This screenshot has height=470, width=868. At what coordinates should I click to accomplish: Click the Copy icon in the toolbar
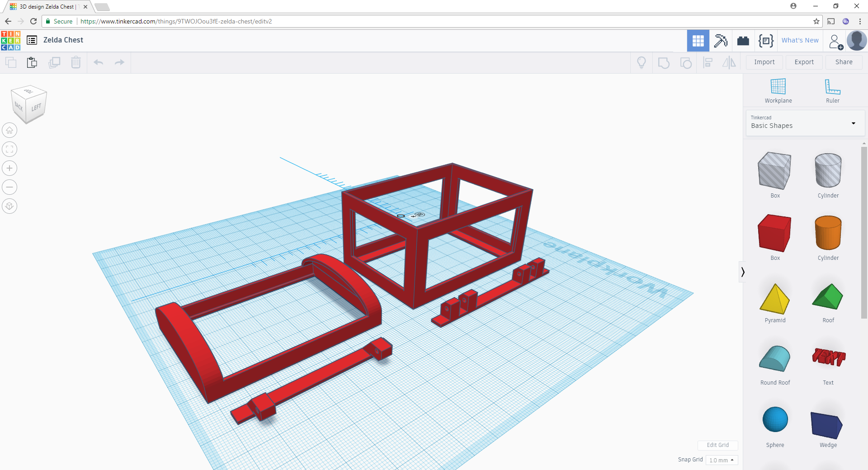[10, 62]
